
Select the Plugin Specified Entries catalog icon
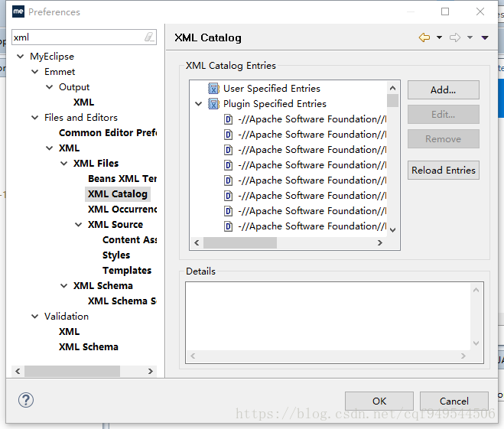213,104
